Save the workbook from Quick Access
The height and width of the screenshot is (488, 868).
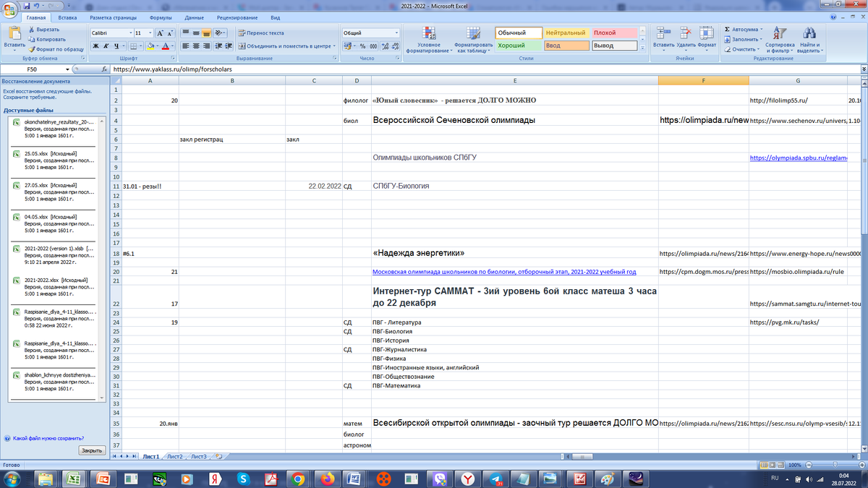click(x=27, y=5)
